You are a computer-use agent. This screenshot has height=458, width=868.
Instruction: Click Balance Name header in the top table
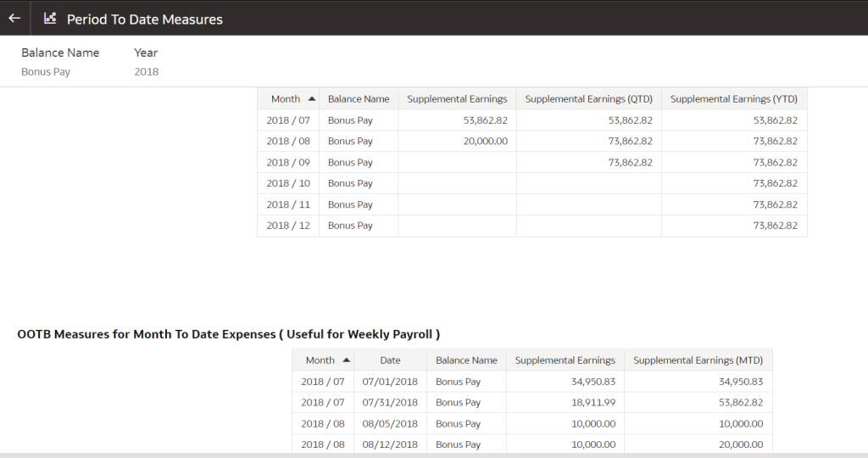359,98
